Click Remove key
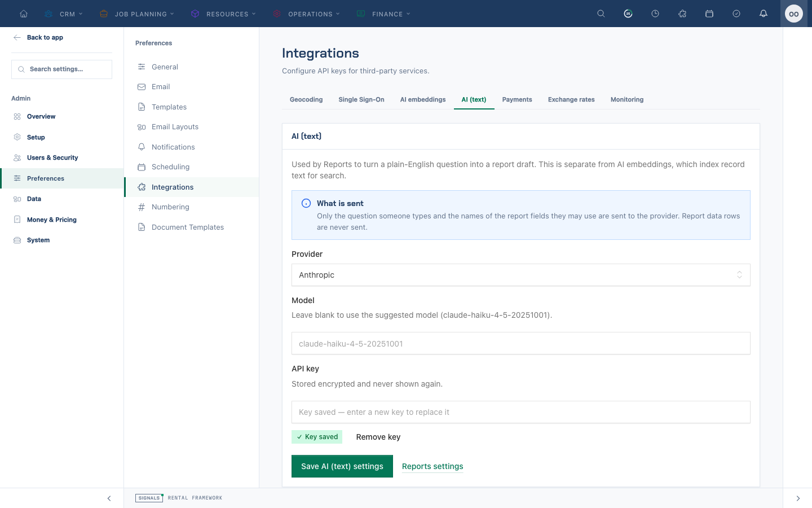Viewport: 812px width, 508px height. (378, 437)
